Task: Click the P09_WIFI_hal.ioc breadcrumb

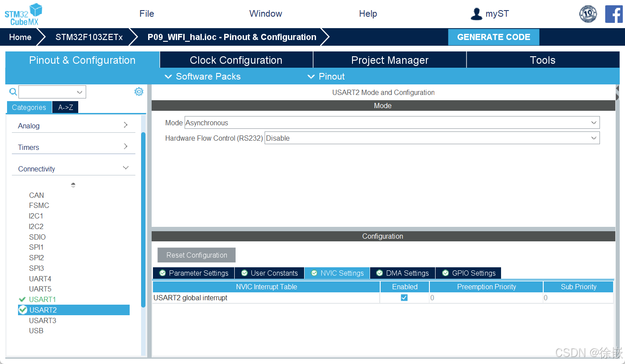Action: (232, 37)
